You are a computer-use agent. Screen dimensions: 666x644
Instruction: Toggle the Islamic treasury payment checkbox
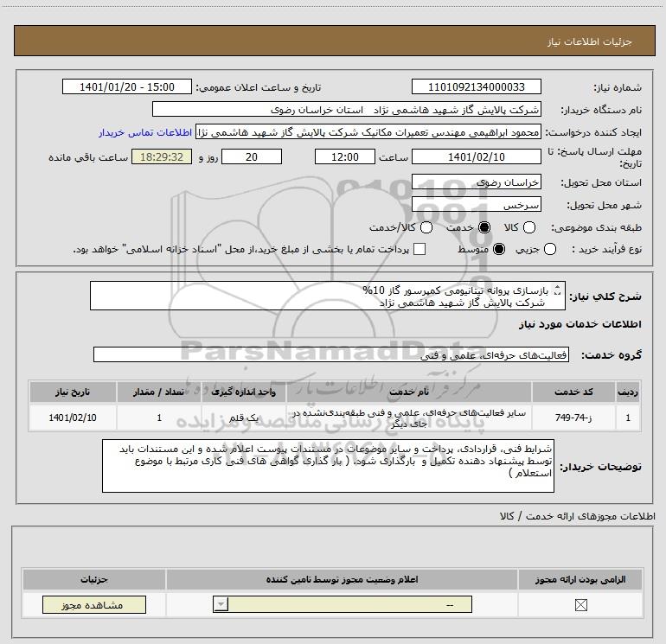(x=419, y=249)
